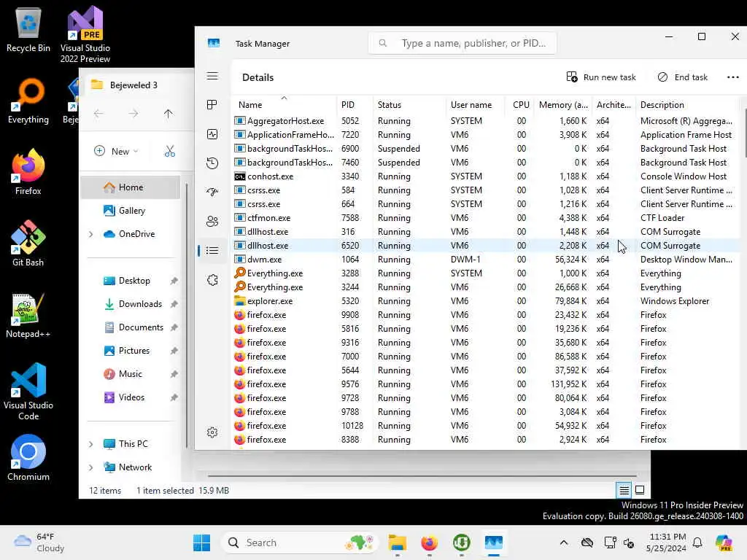Expand the This PC tree node
This screenshot has width=747, height=560.
(91, 444)
